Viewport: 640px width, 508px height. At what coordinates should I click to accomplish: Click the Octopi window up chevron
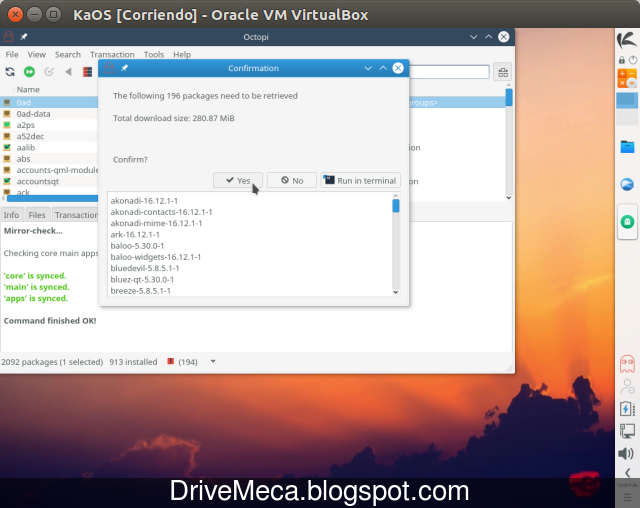click(489, 37)
